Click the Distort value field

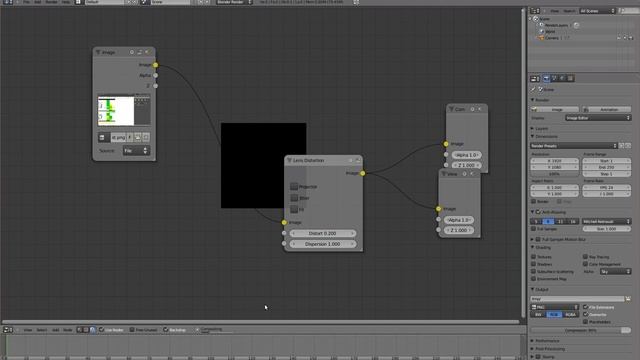pyautogui.click(x=322, y=233)
